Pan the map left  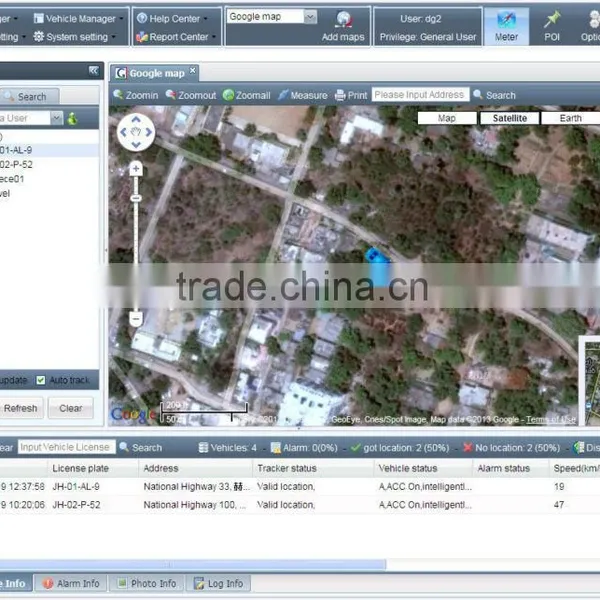124,132
